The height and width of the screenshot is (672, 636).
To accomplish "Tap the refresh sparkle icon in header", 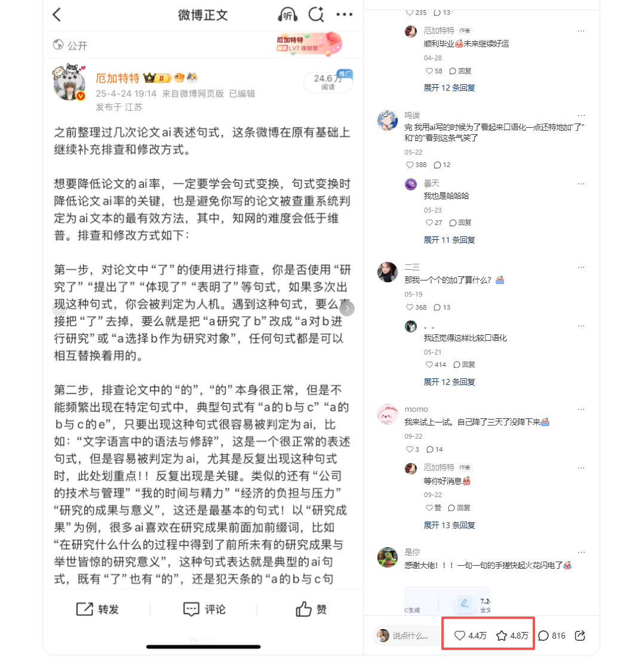I will [x=317, y=14].
